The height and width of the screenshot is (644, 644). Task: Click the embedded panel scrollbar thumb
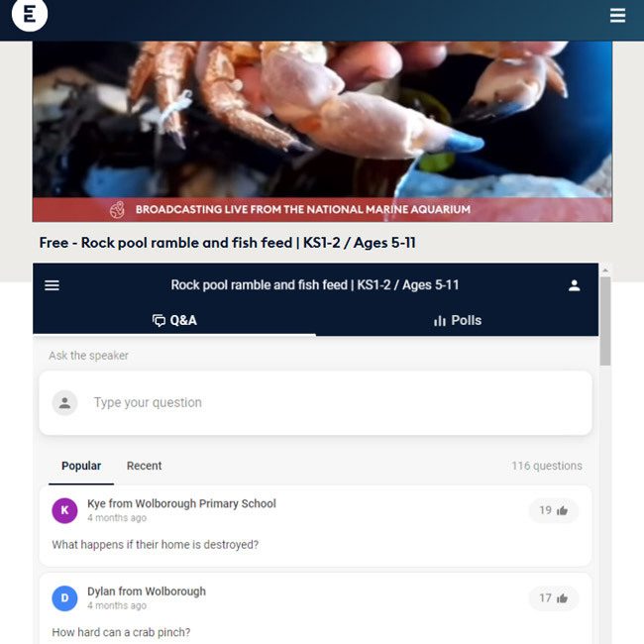pos(605,321)
